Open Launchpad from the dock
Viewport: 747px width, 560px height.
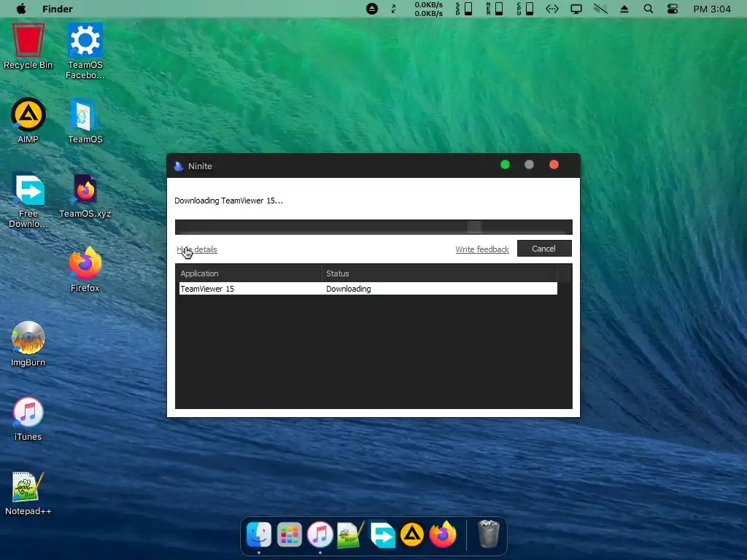click(x=289, y=534)
